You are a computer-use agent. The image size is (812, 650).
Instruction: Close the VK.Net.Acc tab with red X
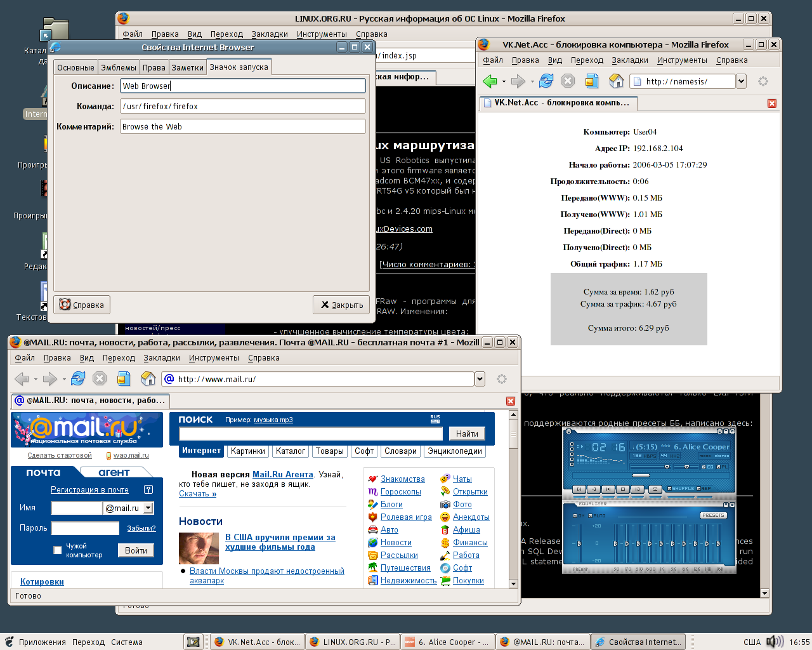(772, 103)
